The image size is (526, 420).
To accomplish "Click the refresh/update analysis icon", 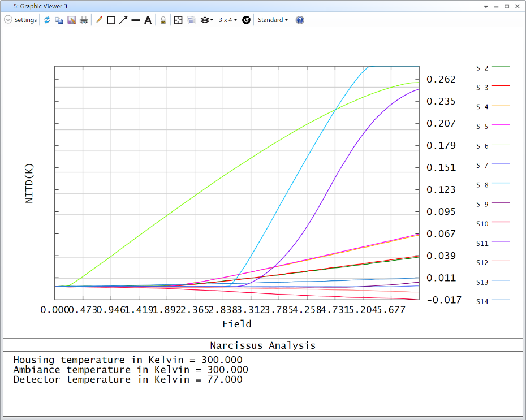I will tap(47, 20).
